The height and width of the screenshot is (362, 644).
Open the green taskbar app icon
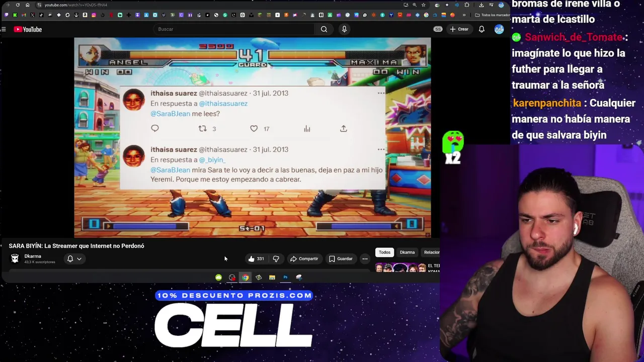218,278
